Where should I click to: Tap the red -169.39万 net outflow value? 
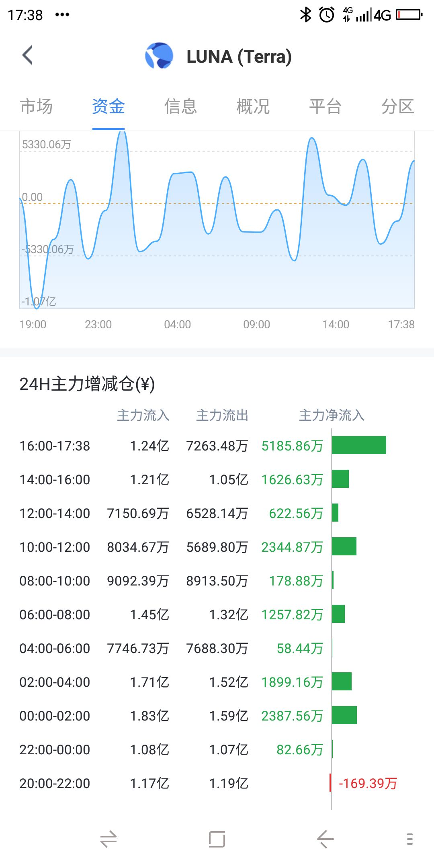pyautogui.click(x=368, y=783)
